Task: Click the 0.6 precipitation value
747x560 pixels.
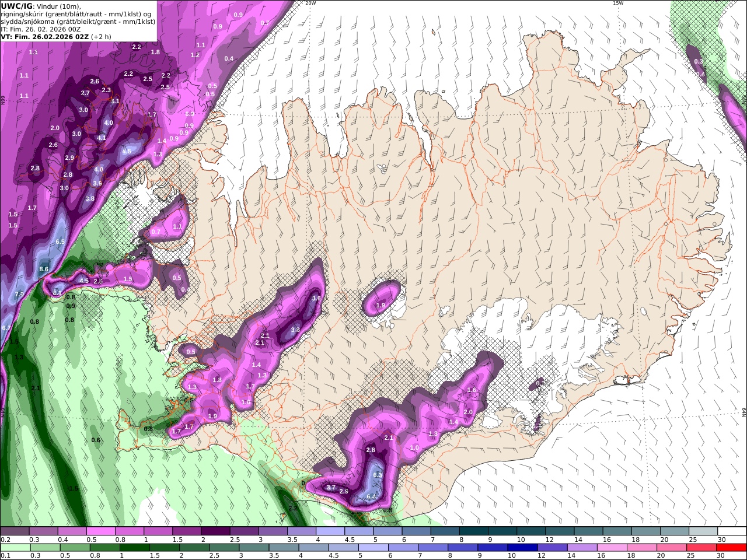Action: click(96, 440)
